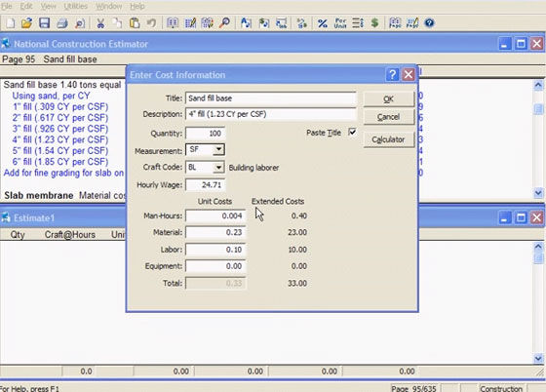546x392 pixels.
Task: Click the Hourly Wage field
Action: 205,185
